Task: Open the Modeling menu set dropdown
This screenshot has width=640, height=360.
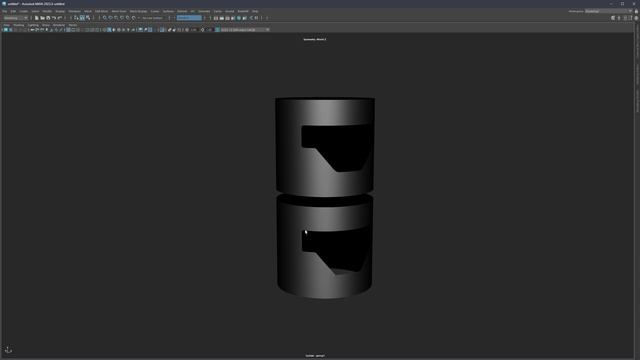Action: coord(15,18)
